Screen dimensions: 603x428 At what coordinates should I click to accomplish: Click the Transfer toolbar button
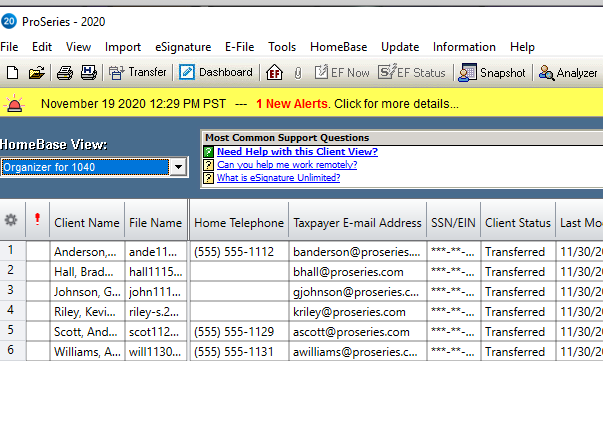pyautogui.click(x=138, y=72)
